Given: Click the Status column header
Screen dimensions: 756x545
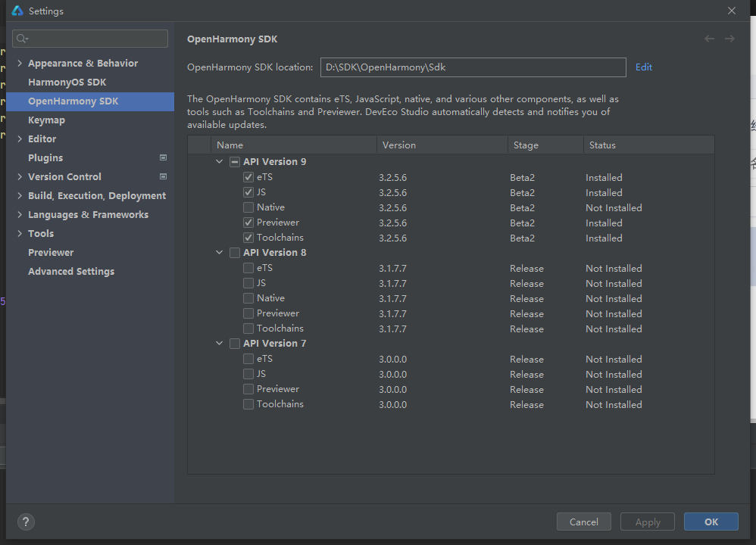Looking at the screenshot, I should 649,145.
